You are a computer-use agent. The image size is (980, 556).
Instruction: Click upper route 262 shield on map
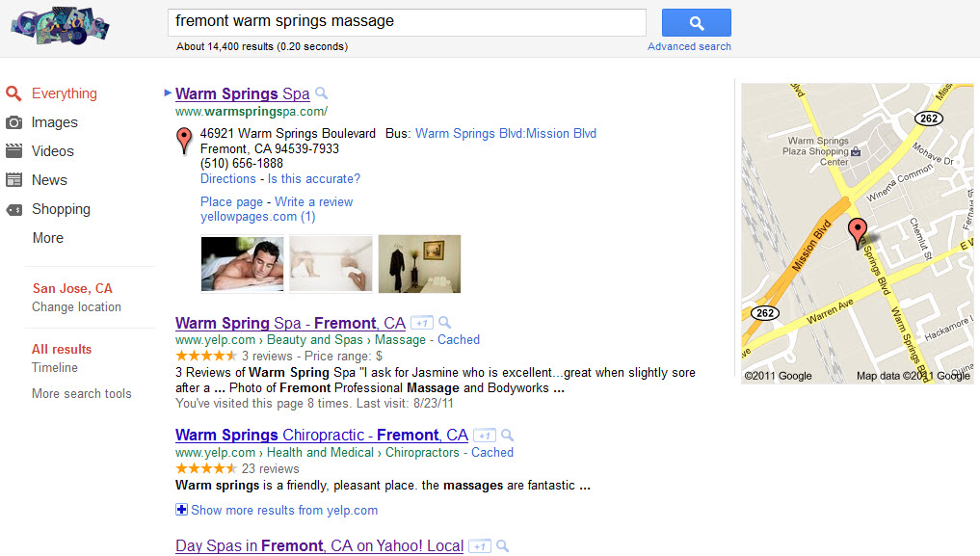[x=929, y=119]
